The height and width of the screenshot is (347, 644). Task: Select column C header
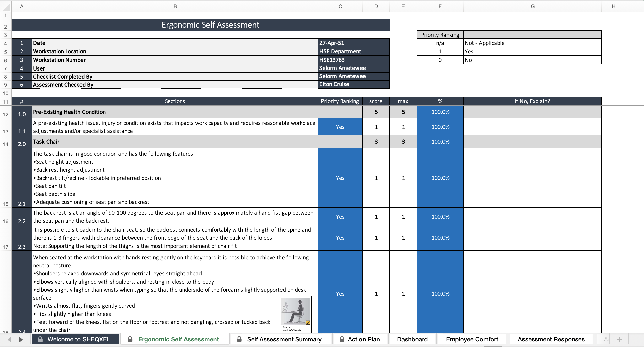340,6
